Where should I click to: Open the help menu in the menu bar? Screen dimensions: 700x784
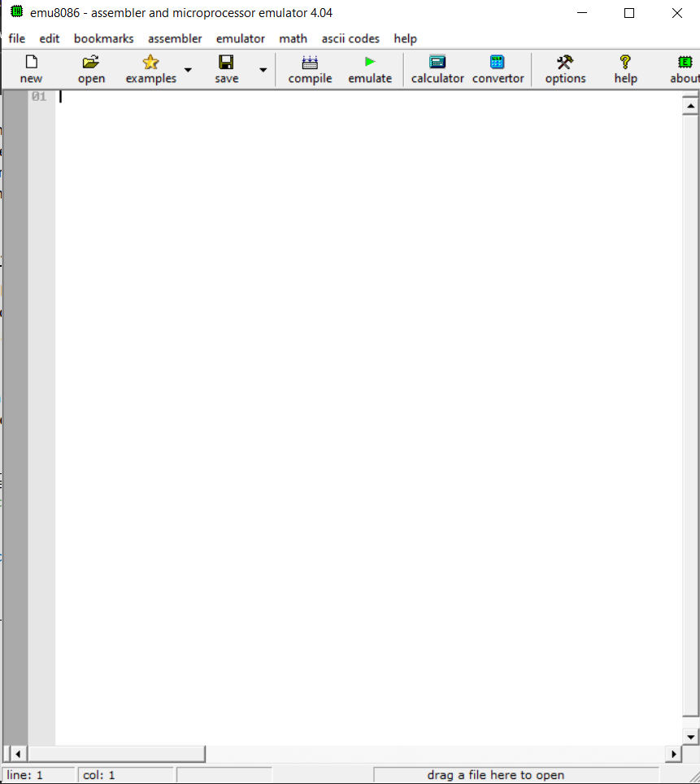(405, 38)
